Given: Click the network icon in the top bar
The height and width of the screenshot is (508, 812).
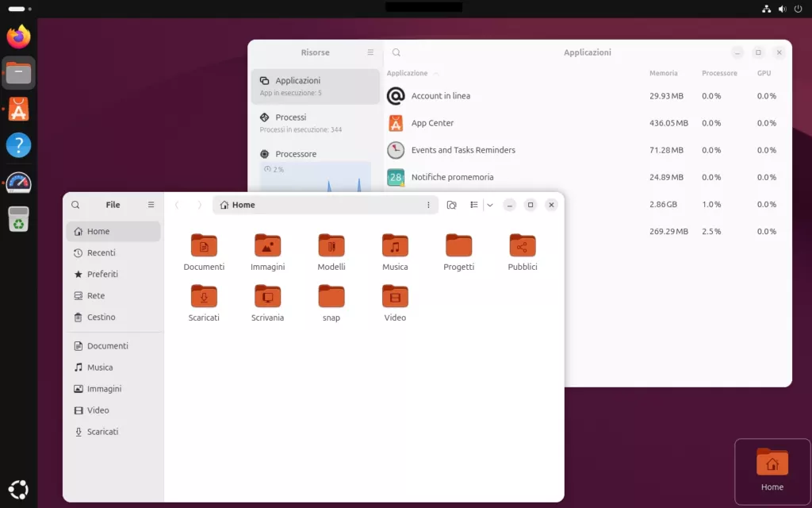Looking at the screenshot, I should tap(767, 9).
